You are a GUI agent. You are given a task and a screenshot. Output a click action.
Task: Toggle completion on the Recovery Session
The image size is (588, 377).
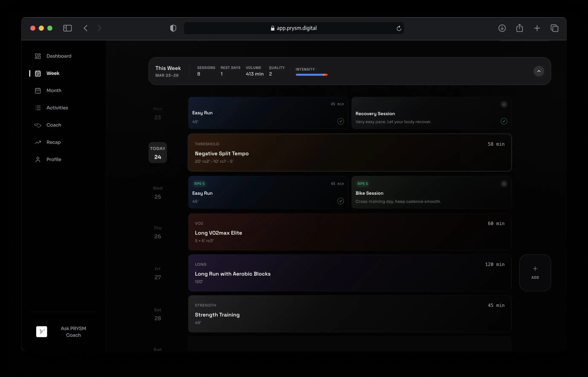point(504,121)
